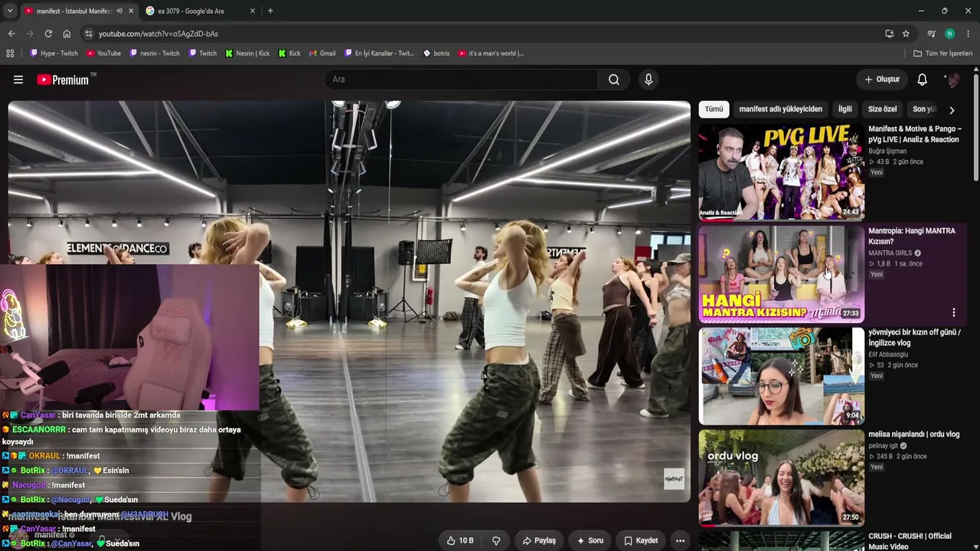
Task: Open Tüm Yer İşaretleri bookmarks folder
Action: click(x=942, y=54)
